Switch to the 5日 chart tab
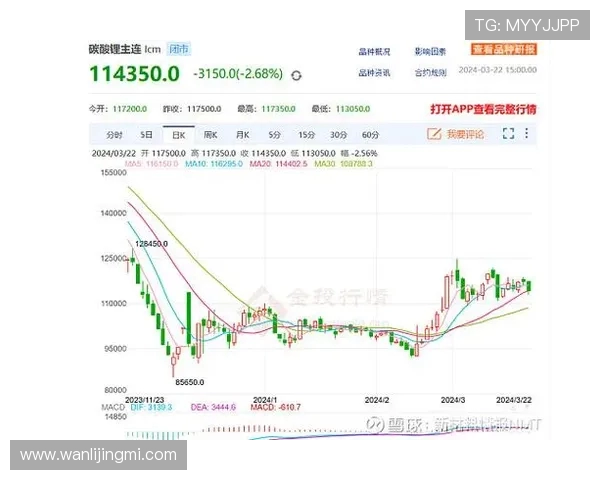 point(147,134)
